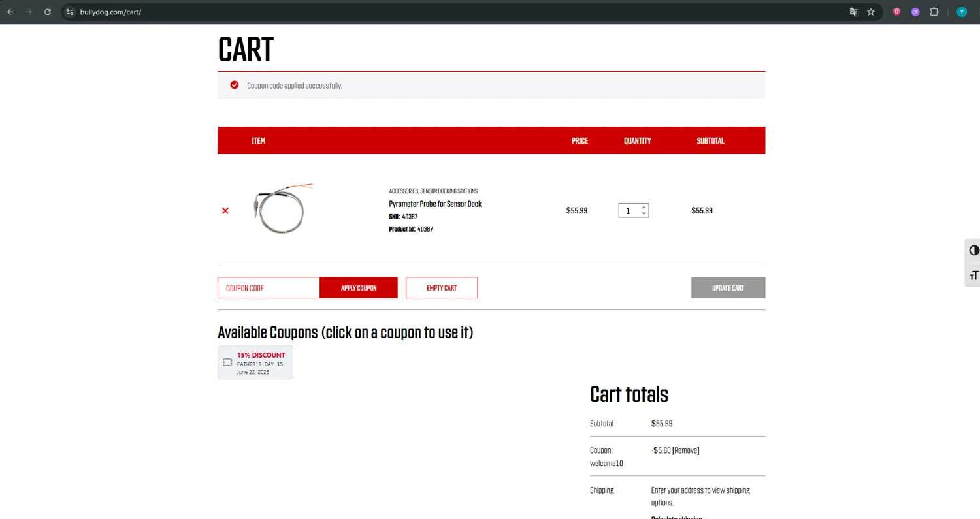Click the Apply Coupon button
The width and height of the screenshot is (980, 519).
click(x=359, y=288)
